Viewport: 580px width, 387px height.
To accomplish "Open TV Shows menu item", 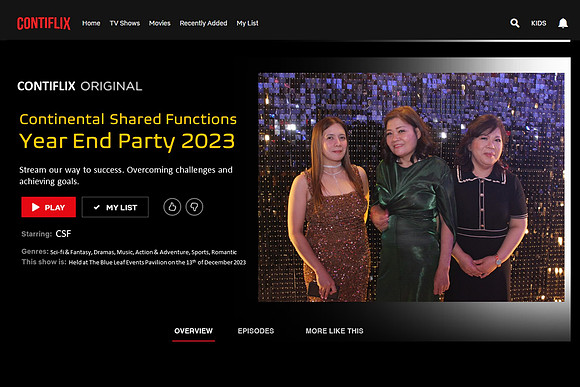I will pos(125,23).
